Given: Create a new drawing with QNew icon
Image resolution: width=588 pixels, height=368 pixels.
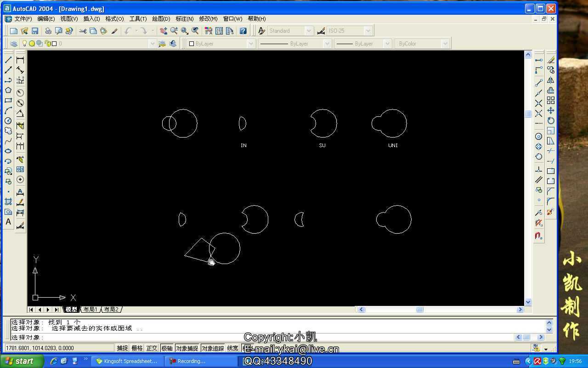Looking at the screenshot, I should [14, 31].
